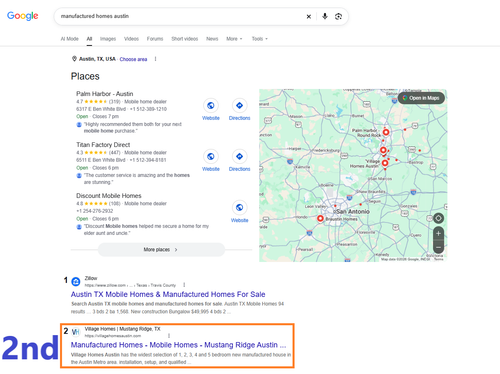Open Austin TX Mobile Homes Zillow result
Screen dimensions: 500x374
(168, 294)
